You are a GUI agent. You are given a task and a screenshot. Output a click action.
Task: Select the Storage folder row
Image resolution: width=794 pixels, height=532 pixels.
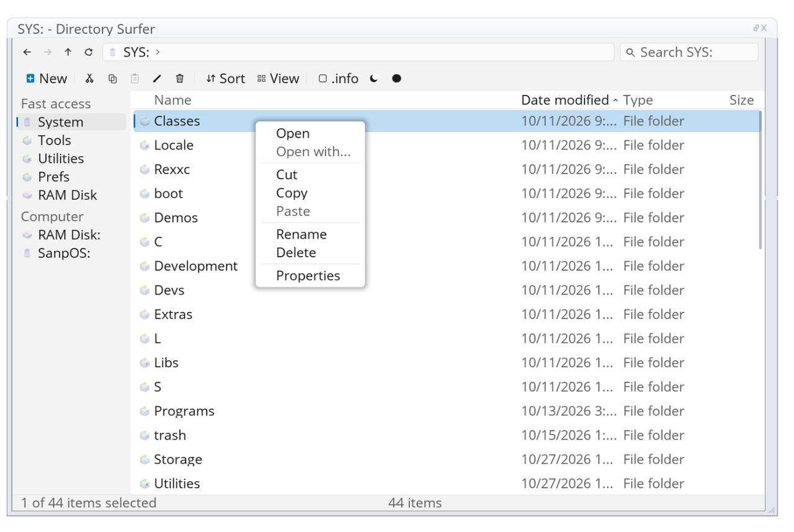(446, 459)
